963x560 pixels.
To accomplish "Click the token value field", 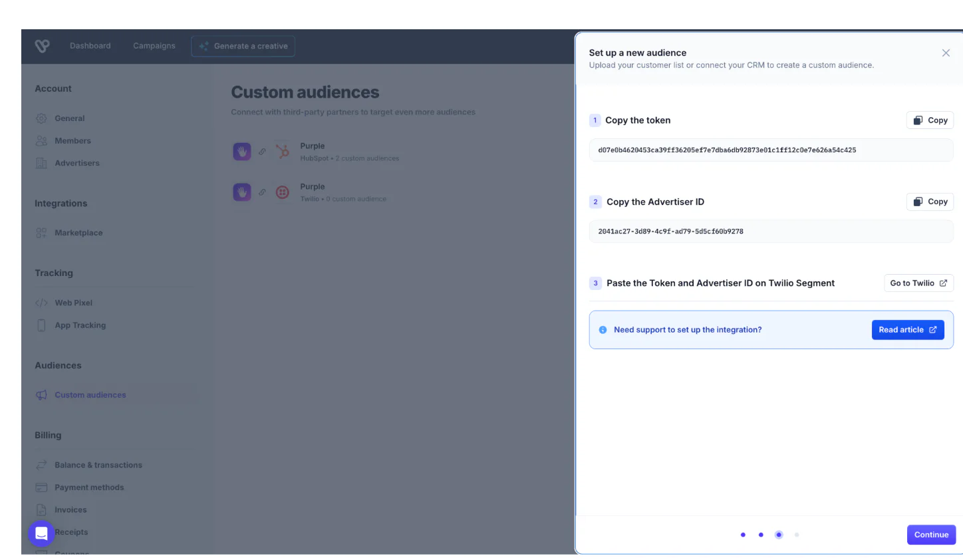I will (x=771, y=150).
